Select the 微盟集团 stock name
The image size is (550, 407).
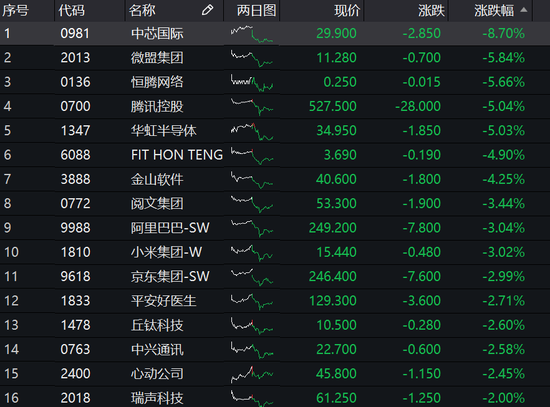(x=157, y=58)
